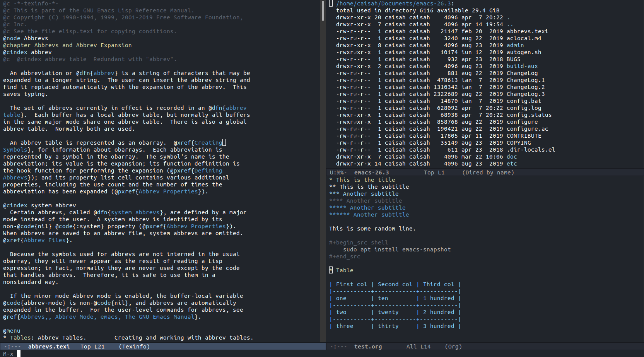Screen dimensions: 644x357
Task: Click the 'Abbrev Files' xref text
Action: (45, 240)
